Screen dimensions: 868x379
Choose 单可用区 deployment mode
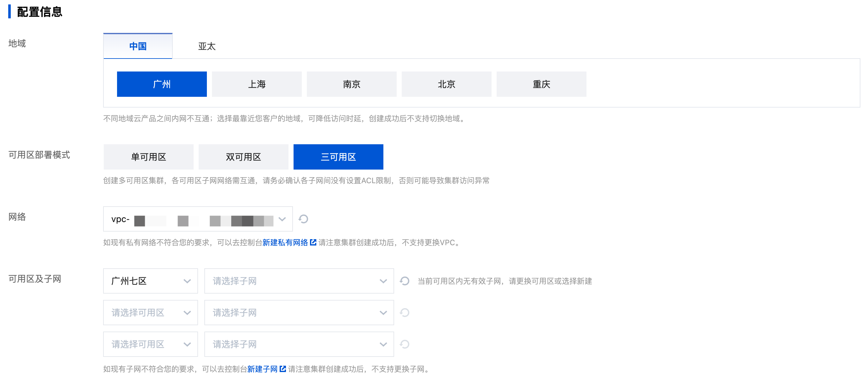149,157
